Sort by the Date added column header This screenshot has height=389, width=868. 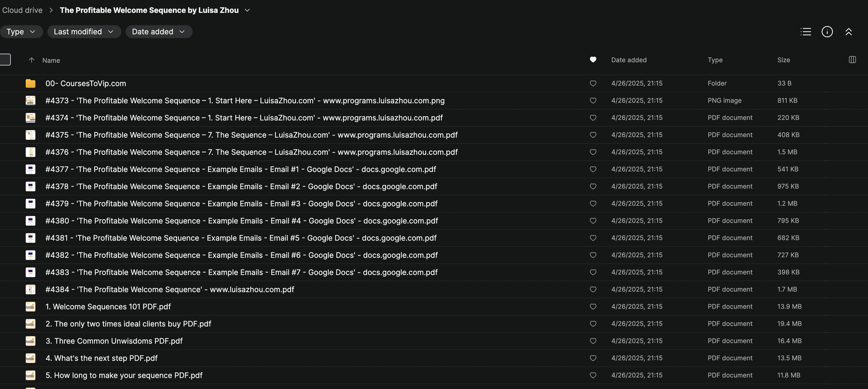pos(629,60)
